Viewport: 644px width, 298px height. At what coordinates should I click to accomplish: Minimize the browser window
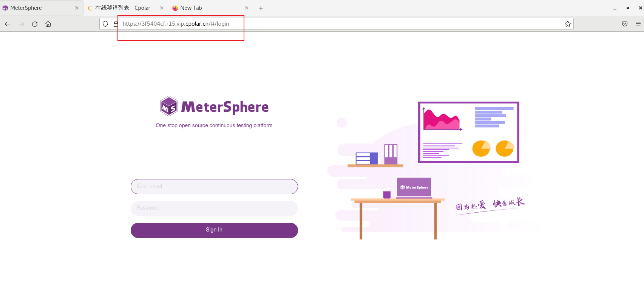tap(615, 8)
